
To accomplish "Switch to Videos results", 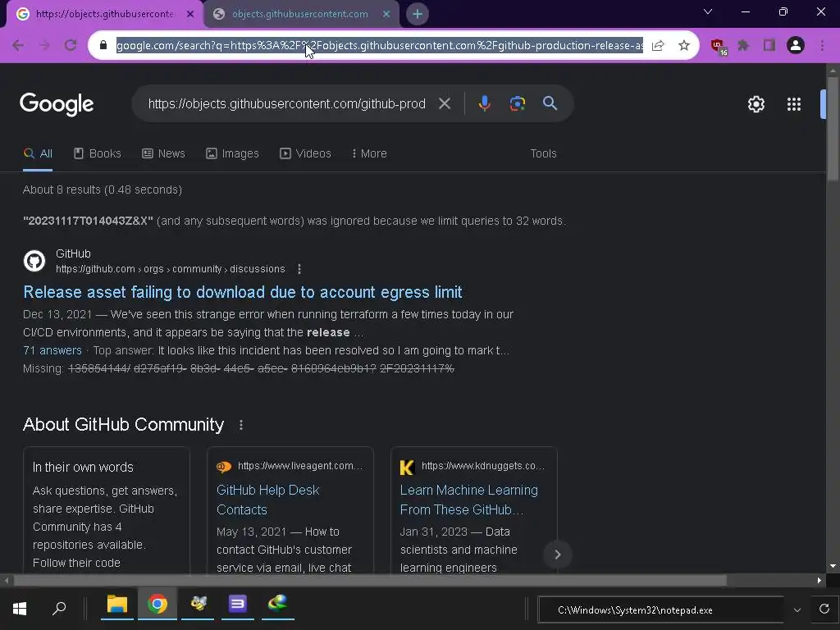I will tap(305, 153).
